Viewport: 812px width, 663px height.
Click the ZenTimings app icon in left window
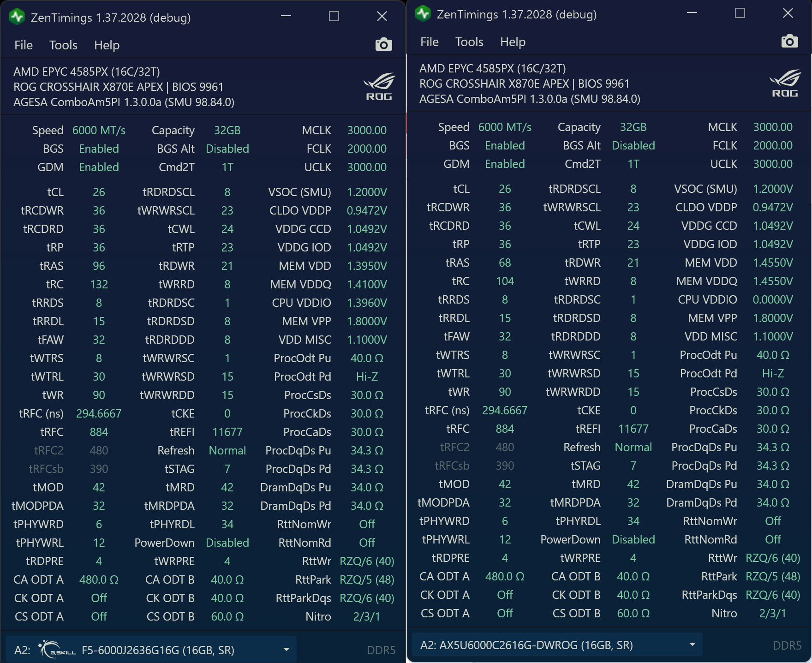(x=17, y=17)
